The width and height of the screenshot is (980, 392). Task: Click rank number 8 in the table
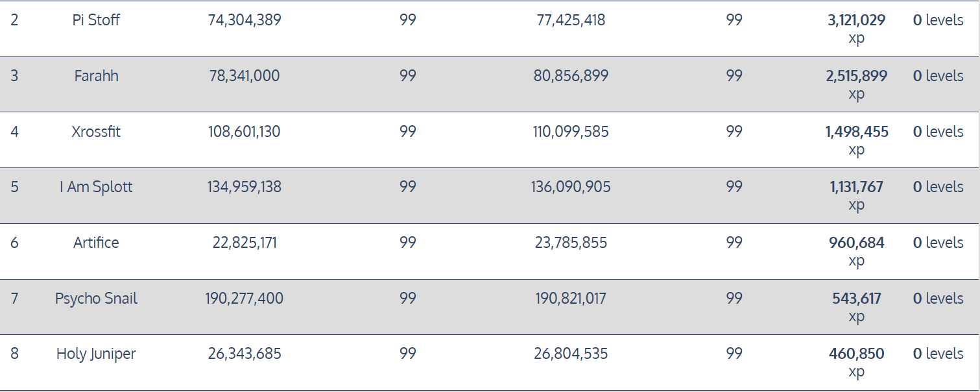(x=14, y=354)
